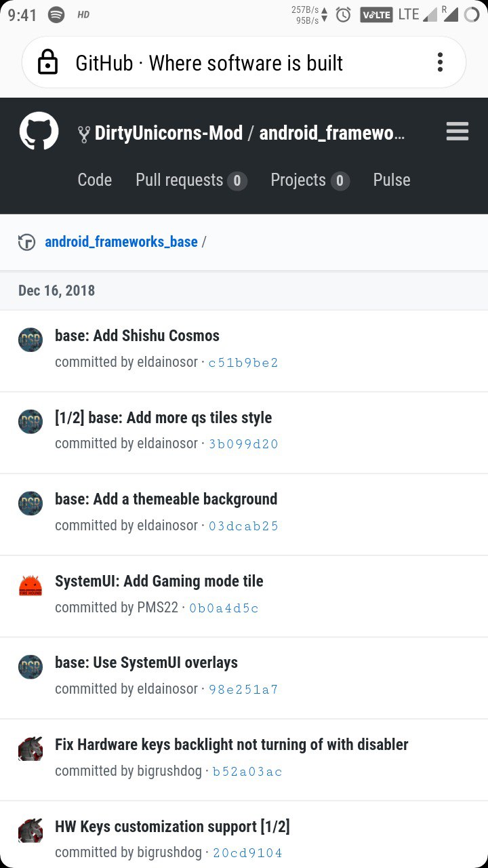Tap the GitHub octocat logo
Image resolution: width=488 pixels, height=868 pixels.
39,131
